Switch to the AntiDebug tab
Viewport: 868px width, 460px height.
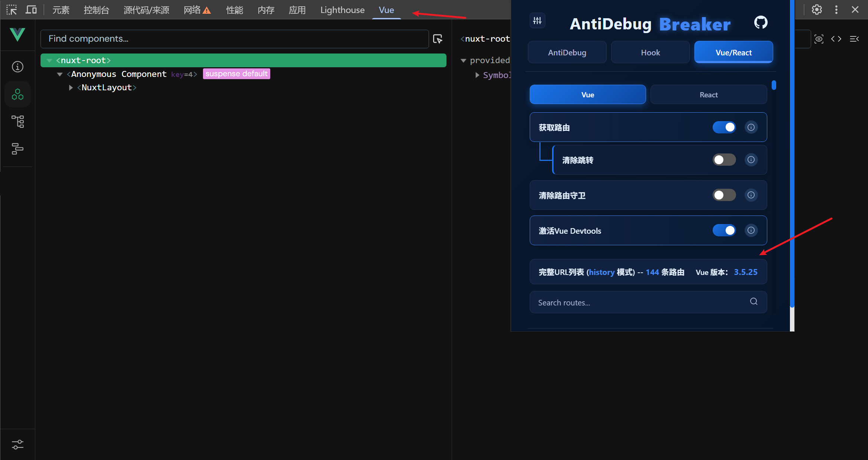click(x=567, y=52)
